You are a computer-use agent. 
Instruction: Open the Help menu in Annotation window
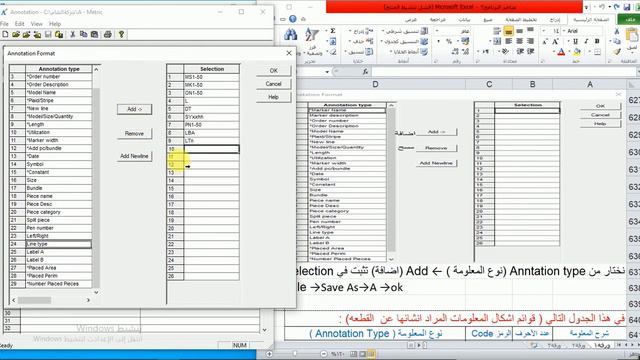click(55, 24)
